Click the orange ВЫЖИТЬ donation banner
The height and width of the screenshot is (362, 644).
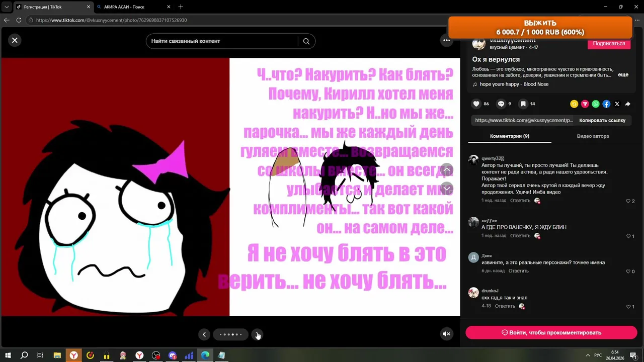click(540, 28)
